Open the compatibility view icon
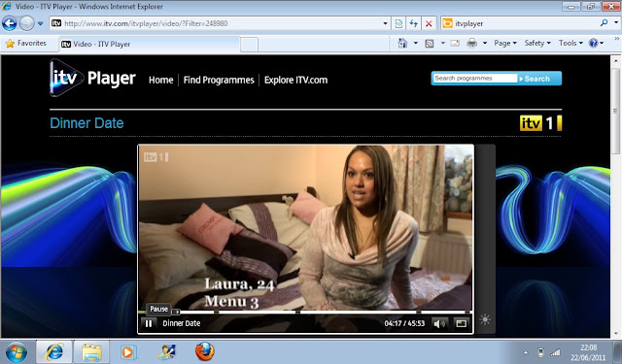 point(398,23)
